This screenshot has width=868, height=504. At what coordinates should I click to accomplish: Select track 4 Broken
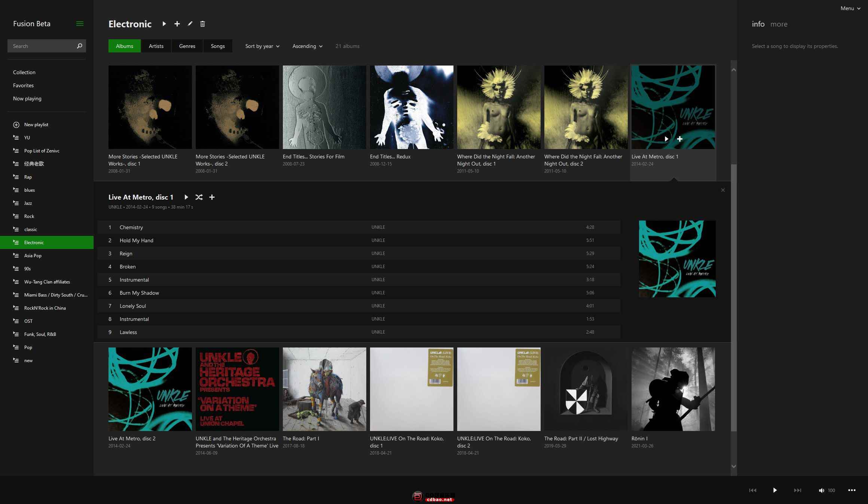tap(359, 267)
